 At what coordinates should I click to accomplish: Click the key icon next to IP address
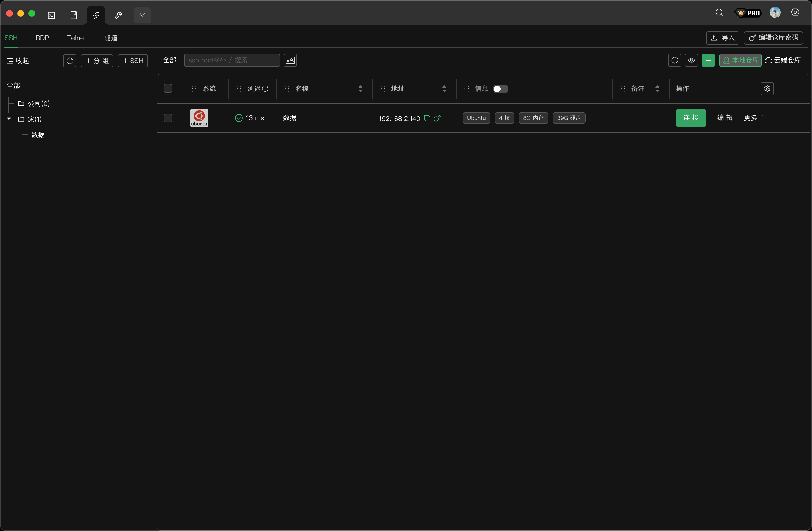click(x=437, y=118)
